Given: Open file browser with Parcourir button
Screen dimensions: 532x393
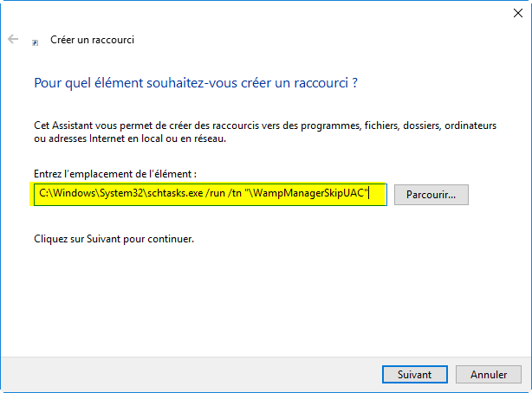Looking at the screenshot, I should [x=431, y=195].
